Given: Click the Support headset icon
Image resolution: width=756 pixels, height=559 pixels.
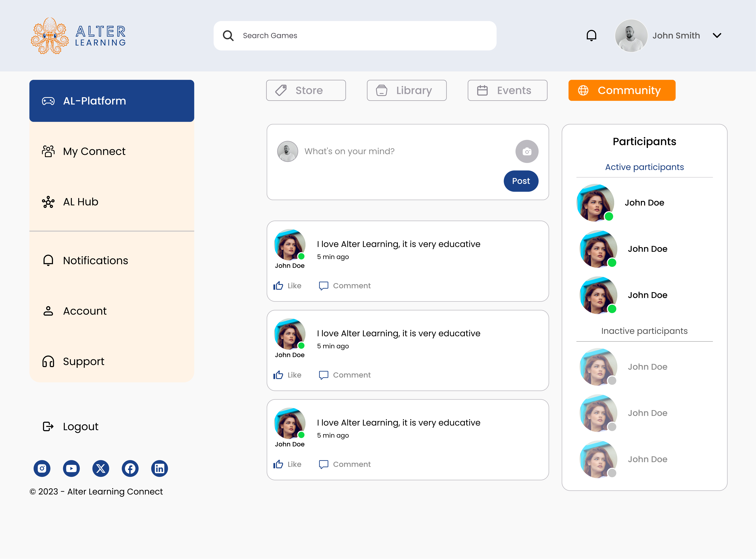Looking at the screenshot, I should [x=48, y=361].
